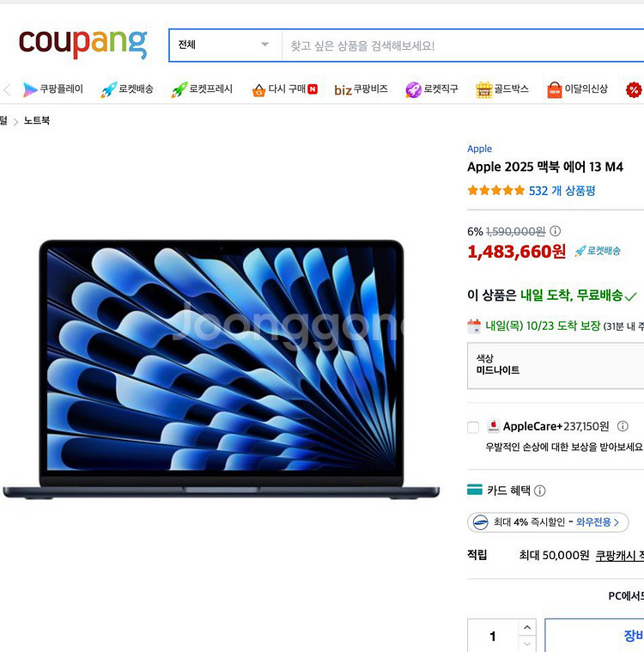Click the product search input field
The height and width of the screenshot is (652, 644).
(463, 46)
